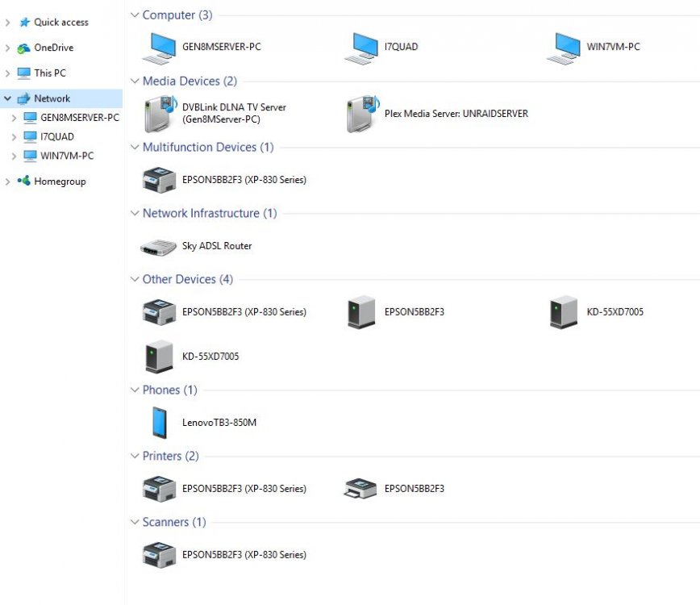Expand Homegroup in navigation pane

click(x=7, y=181)
